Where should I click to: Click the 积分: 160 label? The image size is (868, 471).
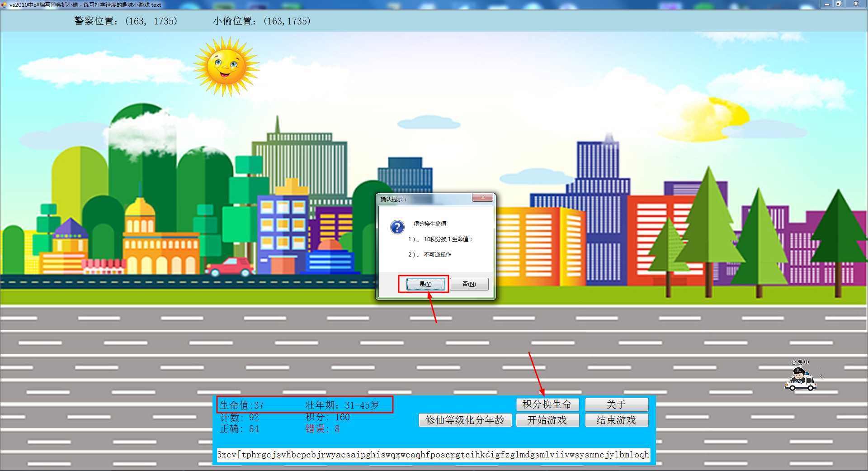point(328,417)
